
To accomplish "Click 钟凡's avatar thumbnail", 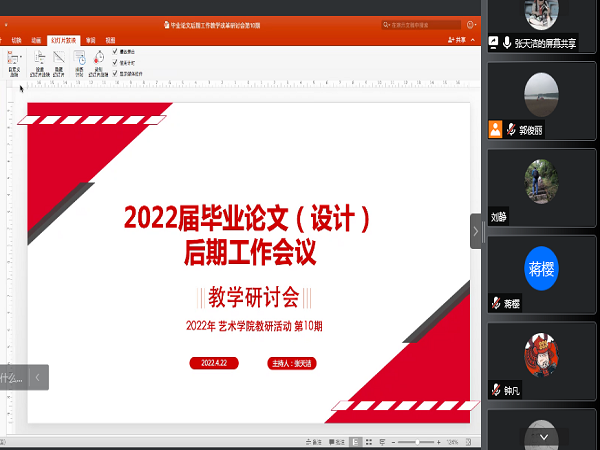I will point(541,355).
